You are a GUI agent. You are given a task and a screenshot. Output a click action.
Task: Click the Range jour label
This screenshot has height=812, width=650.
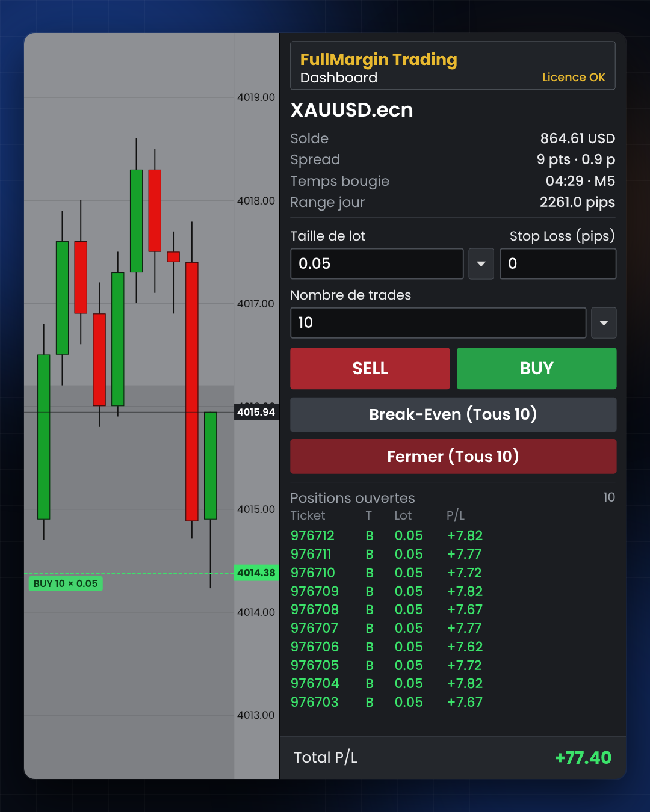pos(327,202)
